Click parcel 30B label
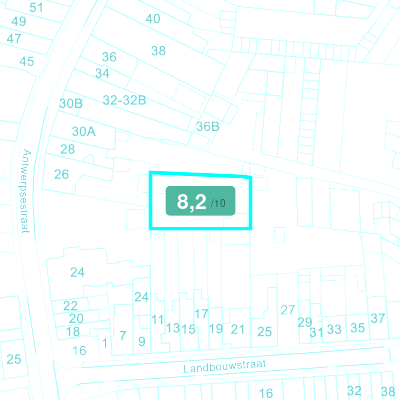 pos(71,103)
